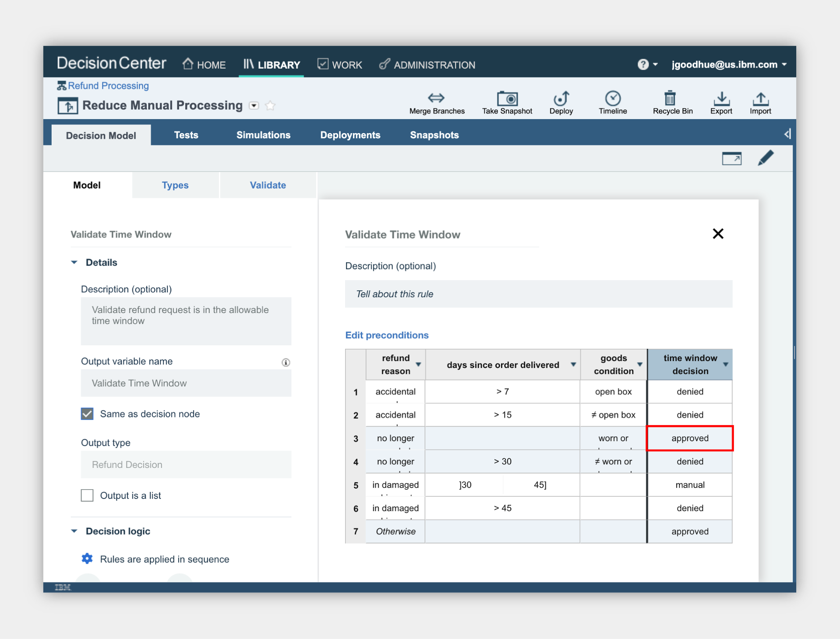Screen dimensions: 840x639
Task: Enable Output is a list checkbox
Action: click(x=87, y=495)
